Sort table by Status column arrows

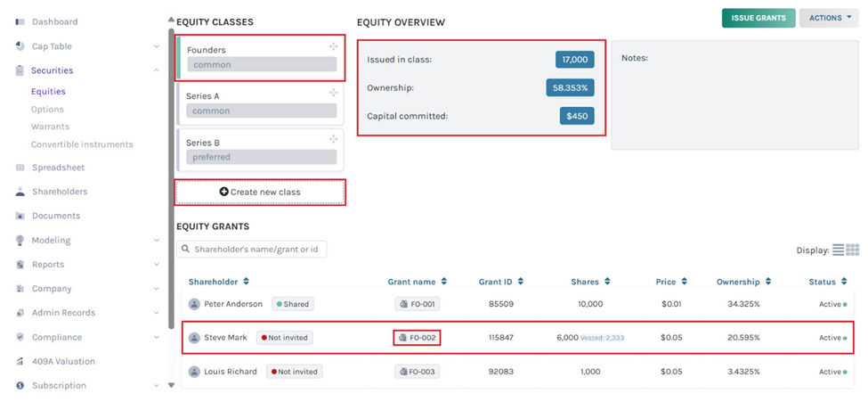coord(844,282)
